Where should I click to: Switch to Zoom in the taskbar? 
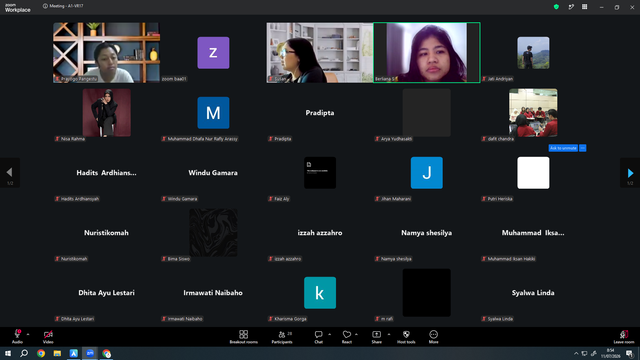point(90,353)
